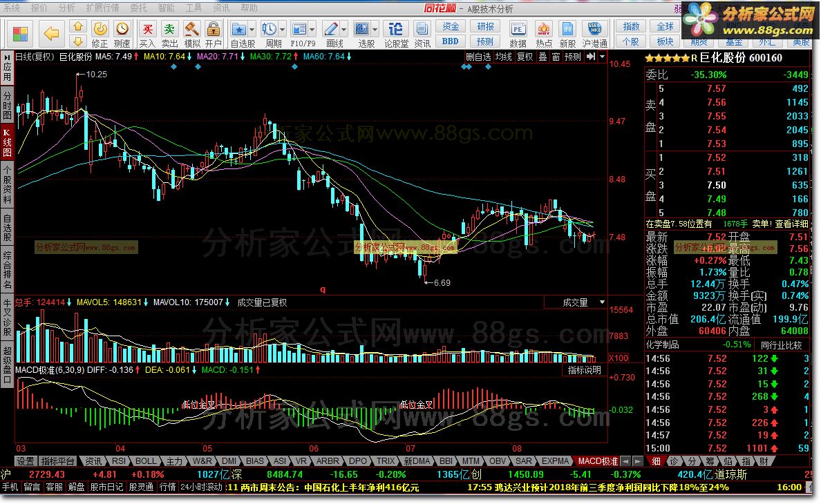Click the 研报 research report button

coord(485,26)
